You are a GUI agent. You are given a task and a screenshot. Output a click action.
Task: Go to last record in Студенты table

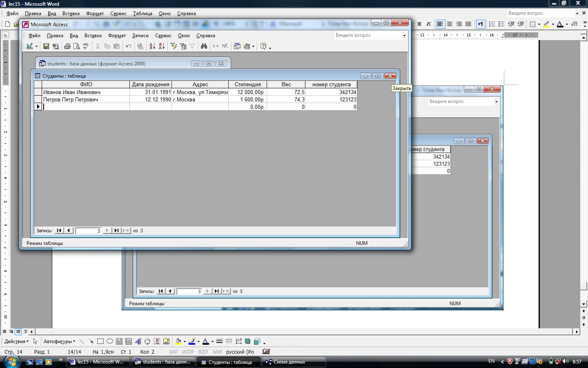coord(116,231)
